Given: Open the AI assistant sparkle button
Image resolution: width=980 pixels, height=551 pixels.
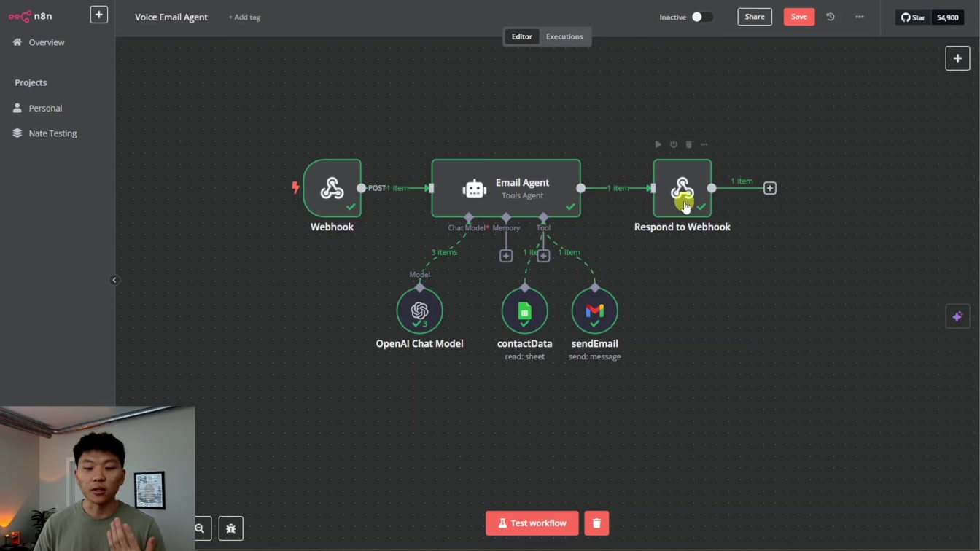Looking at the screenshot, I should coord(957,316).
